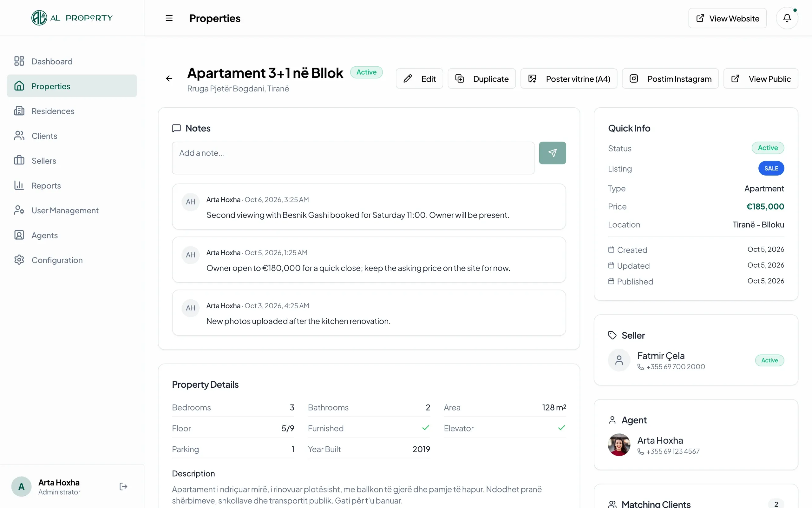
Task: Click the address Rruga Pjetër Bogdani, Tiranë
Action: (x=238, y=88)
